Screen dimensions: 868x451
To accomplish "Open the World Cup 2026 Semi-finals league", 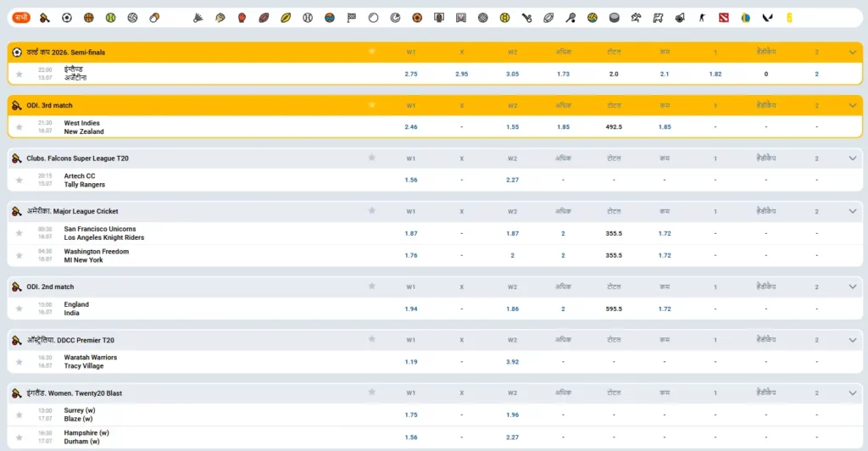I will (x=66, y=52).
